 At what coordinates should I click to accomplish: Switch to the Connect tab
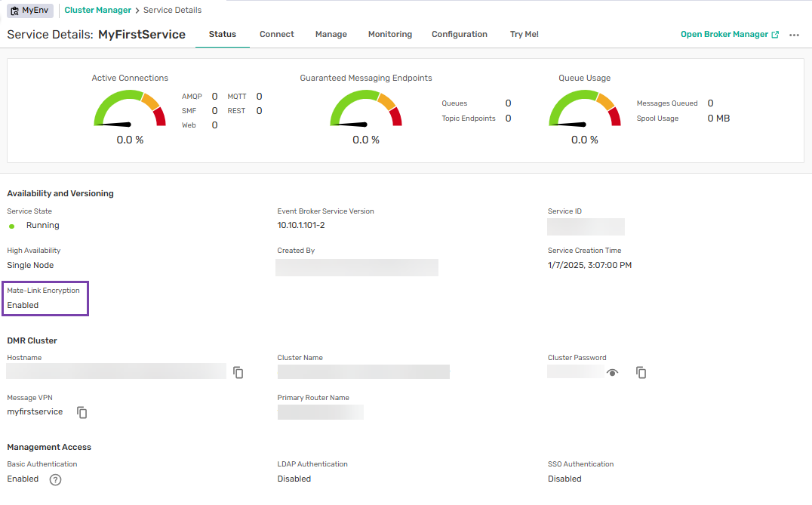[276, 35]
